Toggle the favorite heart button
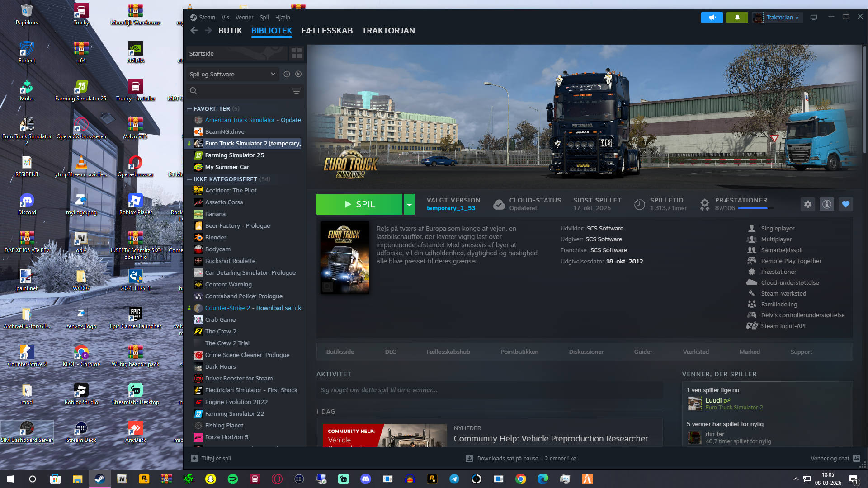This screenshot has width=868, height=488. [846, 204]
